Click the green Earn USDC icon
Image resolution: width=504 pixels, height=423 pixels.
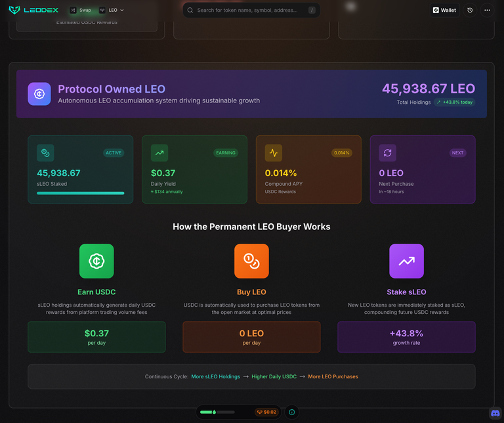[96, 261]
